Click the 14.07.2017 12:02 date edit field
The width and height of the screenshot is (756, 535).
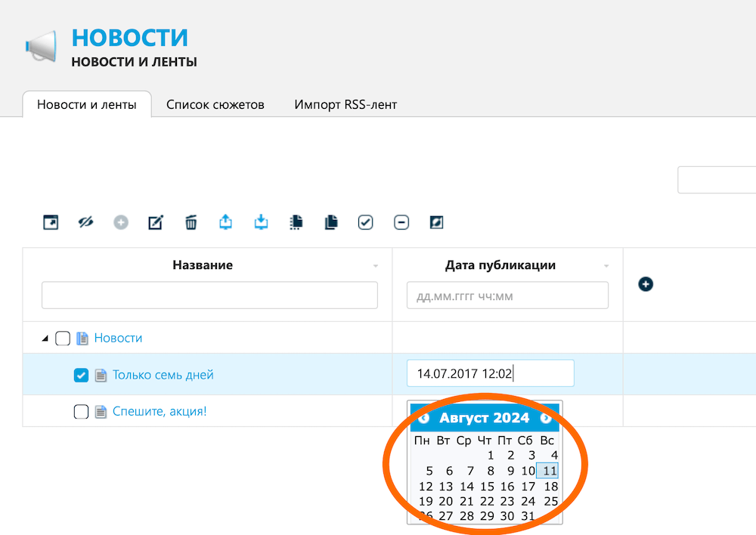(x=491, y=373)
